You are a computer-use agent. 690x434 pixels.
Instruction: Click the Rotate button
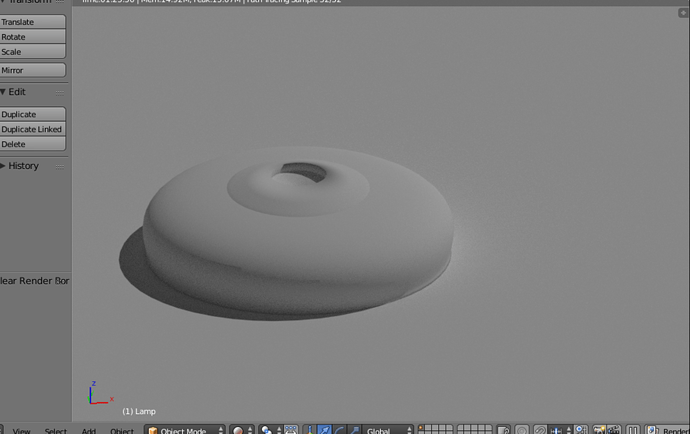[33, 37]
